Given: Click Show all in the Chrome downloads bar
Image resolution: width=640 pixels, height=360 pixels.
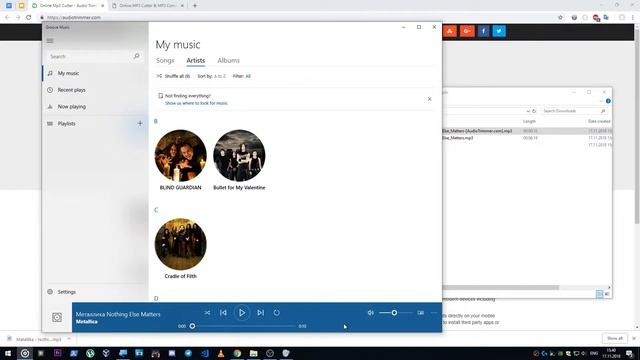Looking at the screenshot, I should (615, 338).
